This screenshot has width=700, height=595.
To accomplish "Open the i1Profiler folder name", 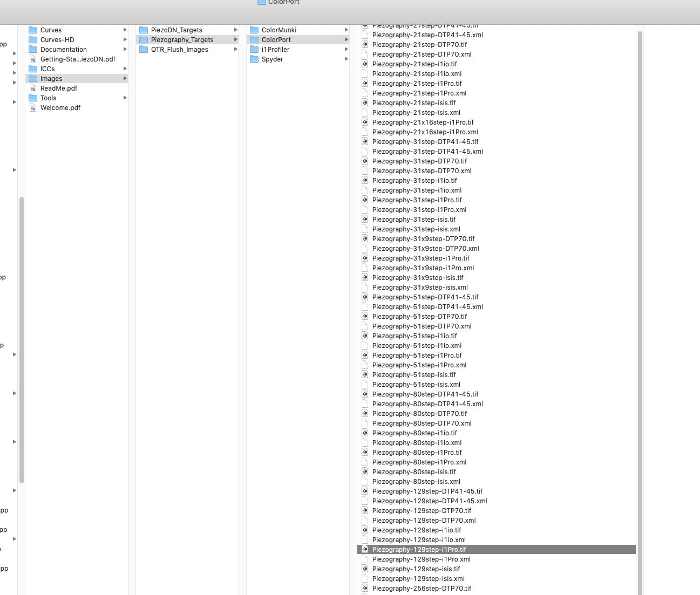I will point(275,50).
